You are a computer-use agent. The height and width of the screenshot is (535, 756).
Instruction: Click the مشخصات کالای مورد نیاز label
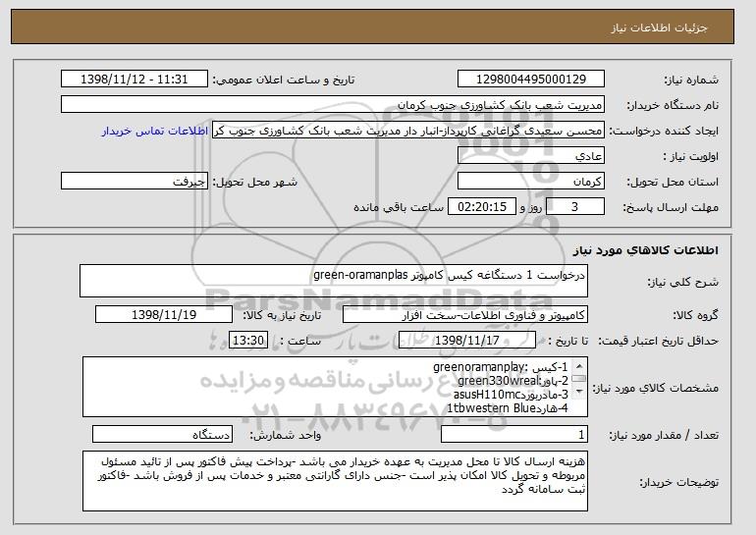[655, 388]
